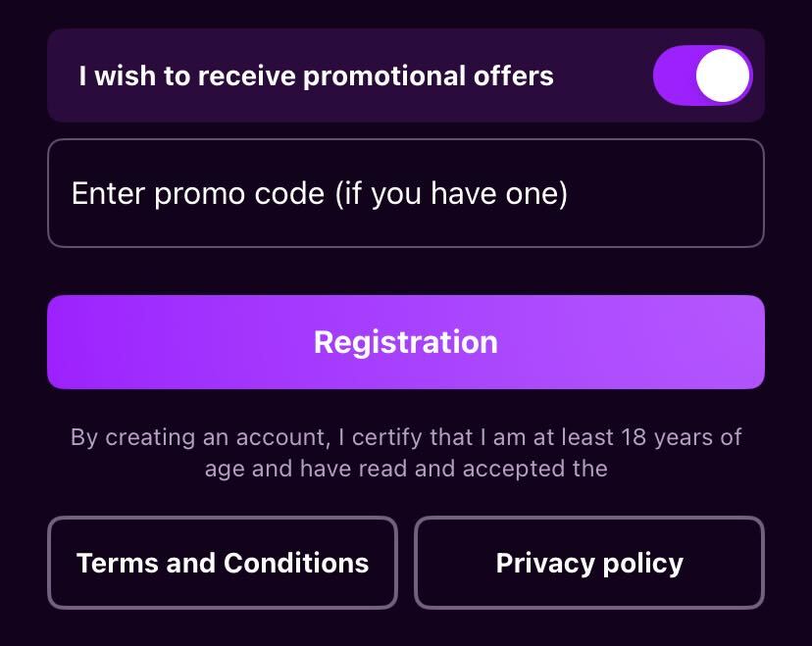Focus the promo code input field
The width and height of the screenshot is (812, 646).
(x=405, y=193)
